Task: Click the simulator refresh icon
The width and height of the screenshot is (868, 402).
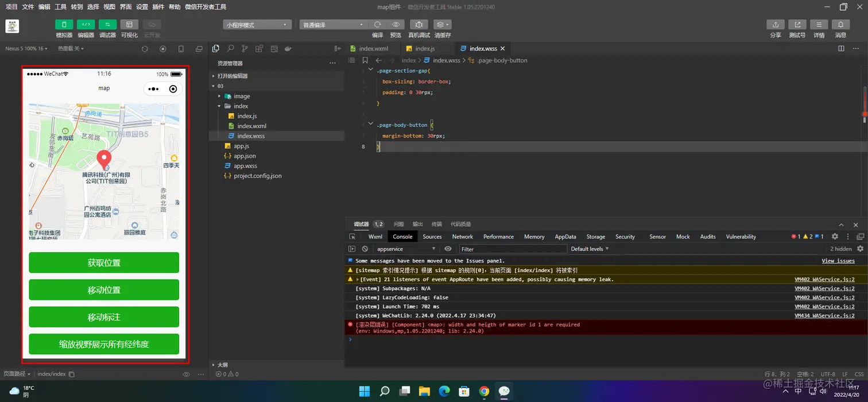Action: [145, 49]
